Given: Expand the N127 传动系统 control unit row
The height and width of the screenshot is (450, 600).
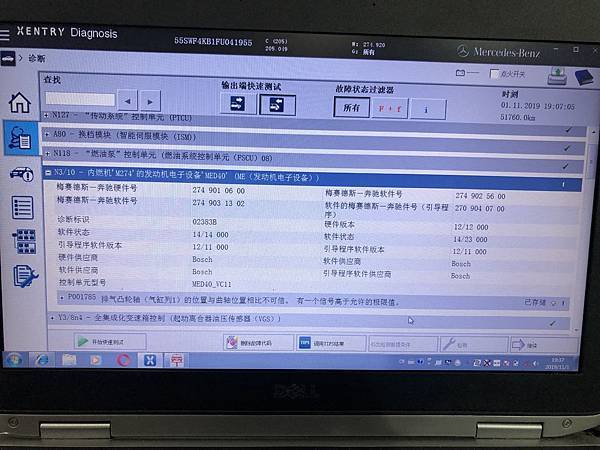Looking at the screenshot, I should 46,115.
